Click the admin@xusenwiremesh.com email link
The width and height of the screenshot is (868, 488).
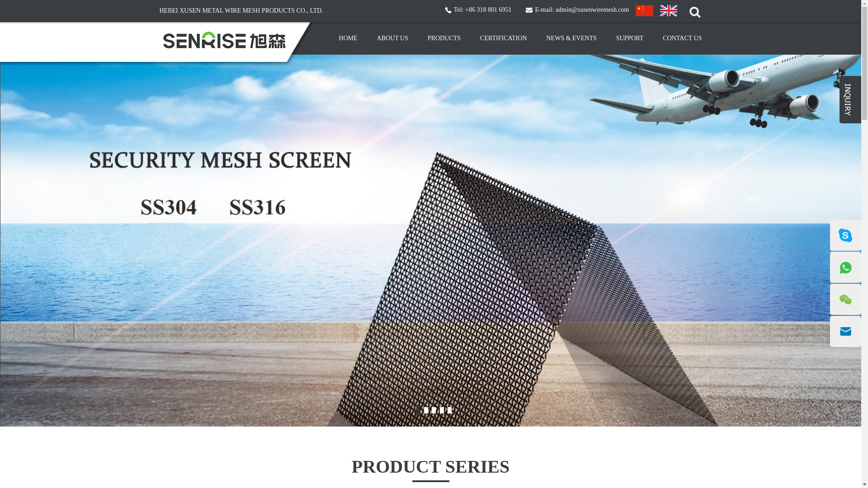coord(592,10)
